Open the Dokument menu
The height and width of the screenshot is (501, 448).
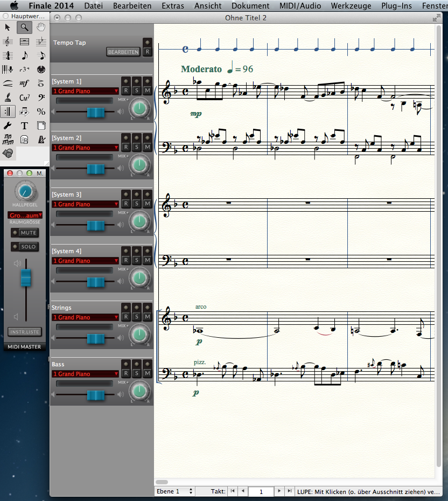click(250, 6)
